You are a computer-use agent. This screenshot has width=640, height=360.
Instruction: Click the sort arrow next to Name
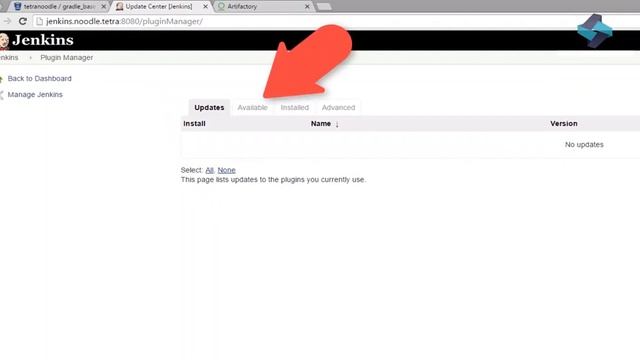tap(337, 124)
